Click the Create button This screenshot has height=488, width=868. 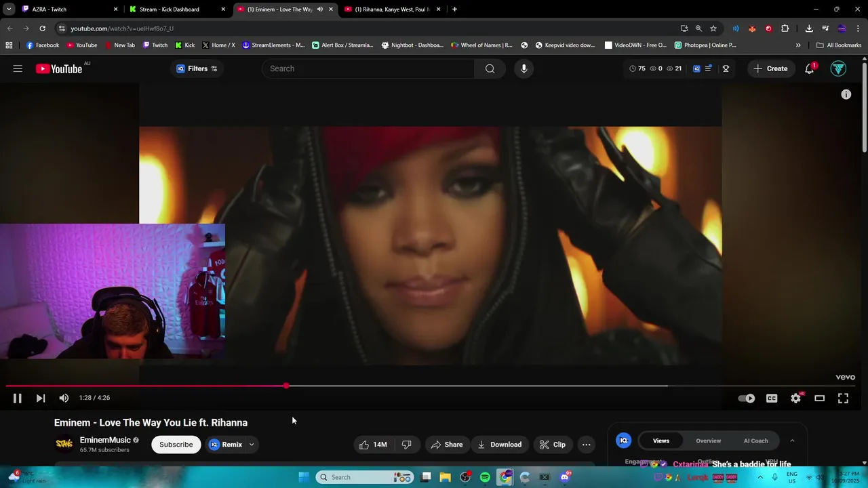coord(771,68)
